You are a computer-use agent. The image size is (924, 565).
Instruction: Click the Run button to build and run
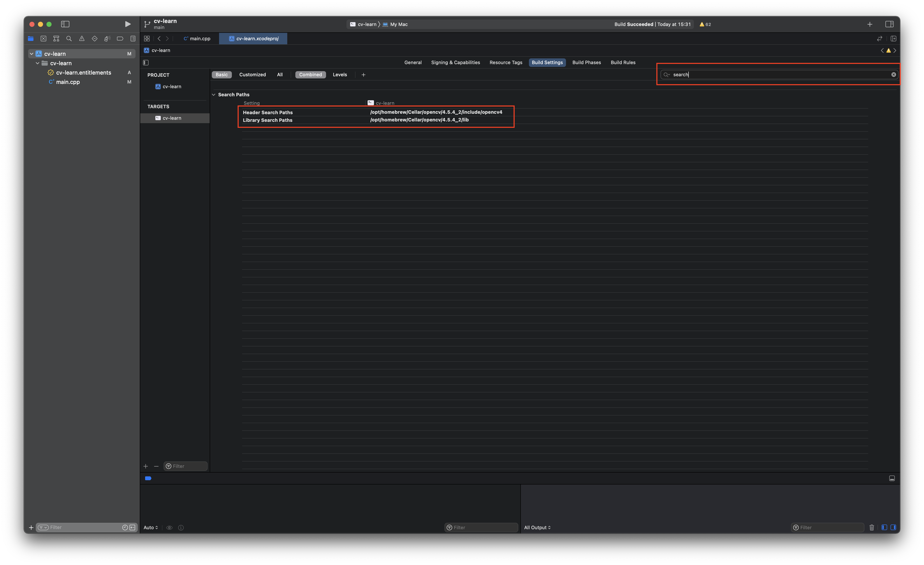[x=127, y=24]
